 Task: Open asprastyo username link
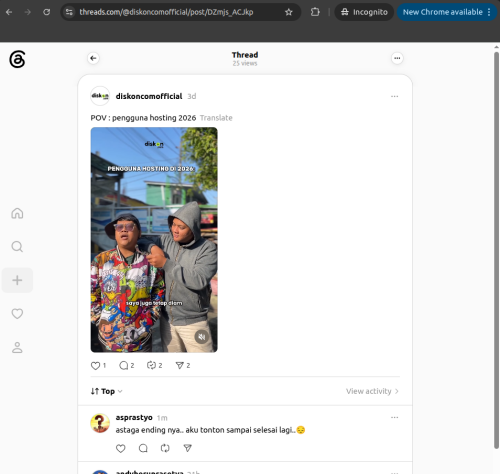coord(134,418)
